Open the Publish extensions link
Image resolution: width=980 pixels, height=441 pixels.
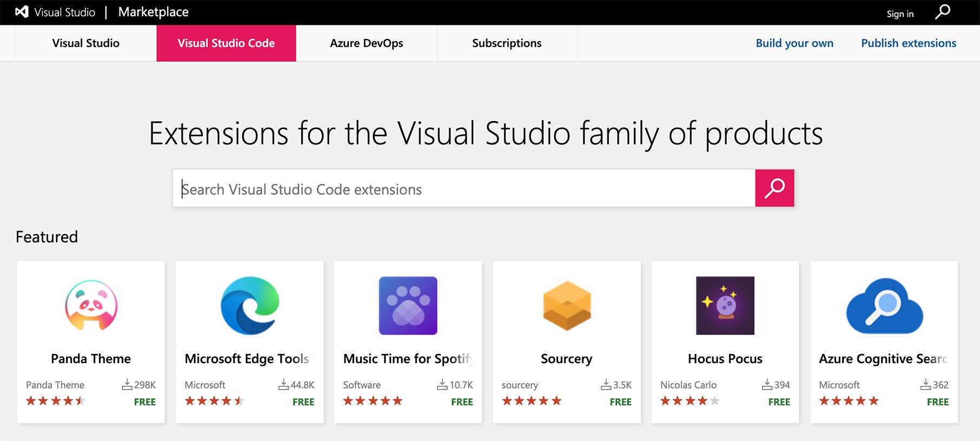coord(909,43)
